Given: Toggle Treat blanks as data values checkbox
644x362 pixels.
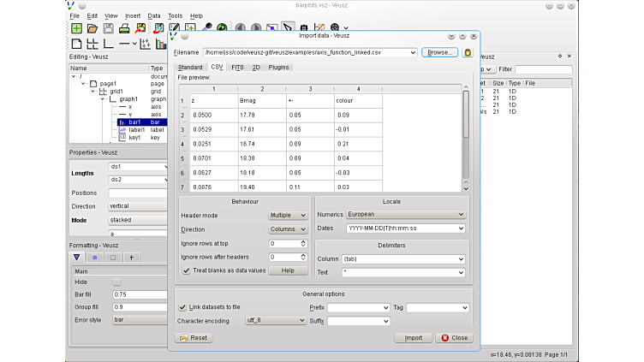Looking at the screenshot, I should pos(186,270).
